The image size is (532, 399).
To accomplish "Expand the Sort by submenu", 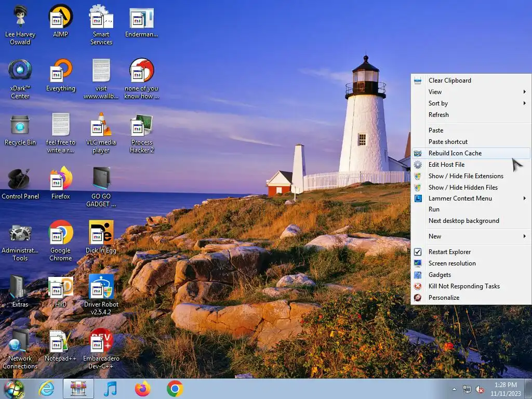I will [471, 103].
